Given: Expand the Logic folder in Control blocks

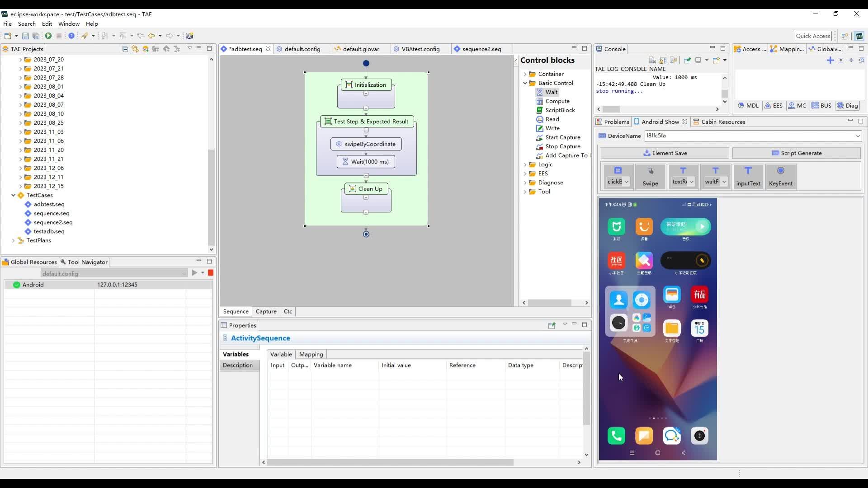Looking at the screenshot, I should click(x=525, y=164).
